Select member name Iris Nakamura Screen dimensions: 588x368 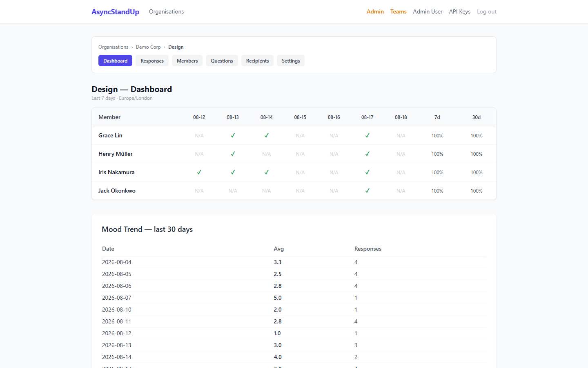point(116,172)
